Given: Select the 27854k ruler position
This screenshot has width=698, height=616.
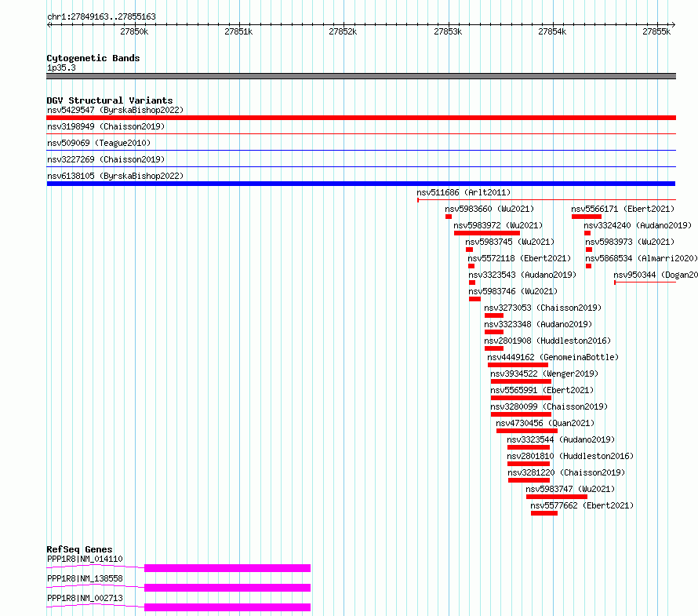Looking at the screenshot, I should tap(552, 31).
